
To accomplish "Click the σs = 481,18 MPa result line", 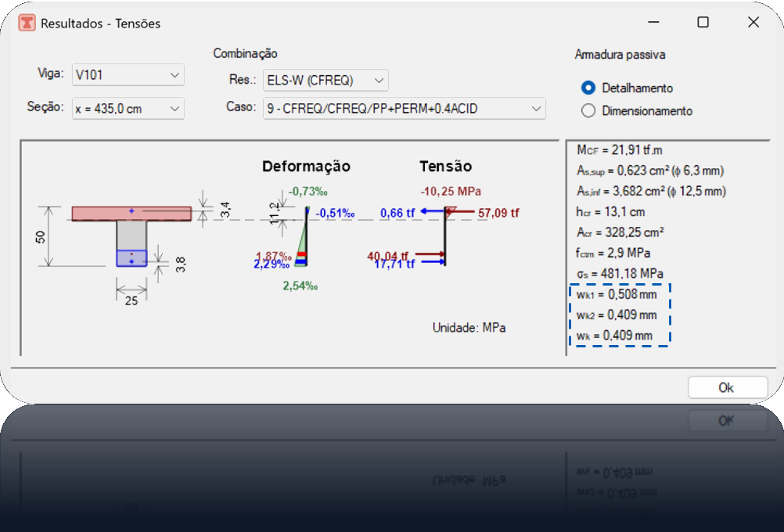I will point(620,274).
